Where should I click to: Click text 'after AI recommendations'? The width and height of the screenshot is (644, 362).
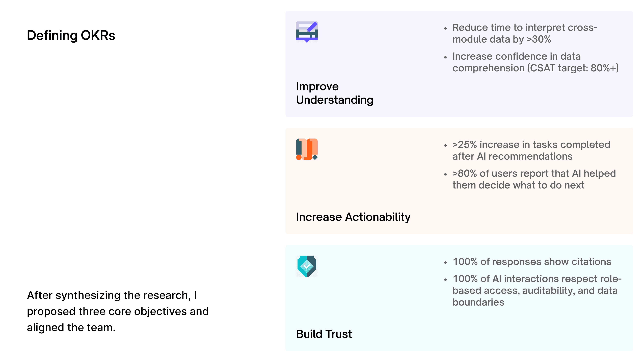512,156
